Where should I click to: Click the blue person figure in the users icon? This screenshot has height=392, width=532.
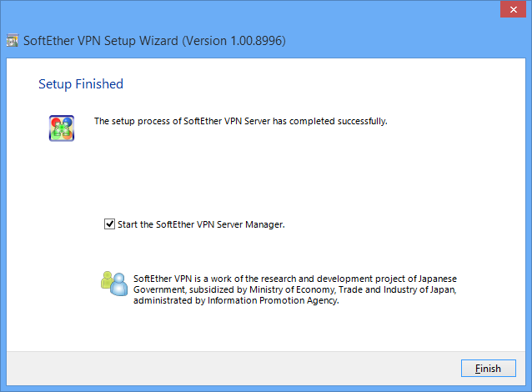click(119, 285)
